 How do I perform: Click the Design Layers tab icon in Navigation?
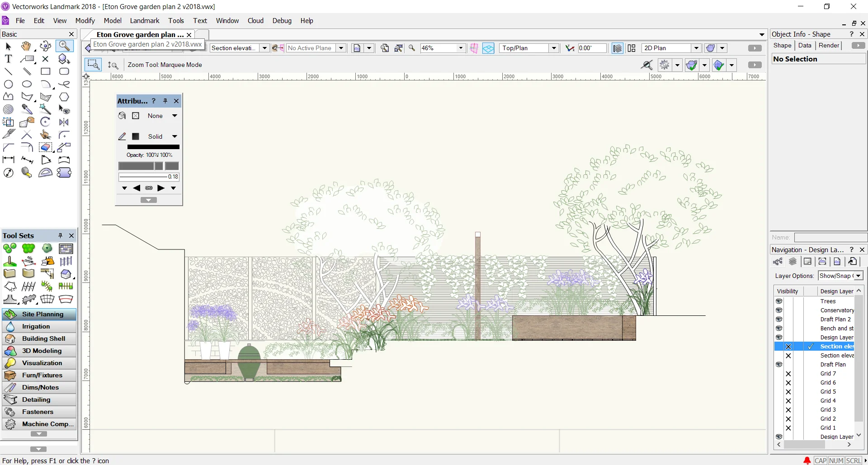(x=793, y=261)
